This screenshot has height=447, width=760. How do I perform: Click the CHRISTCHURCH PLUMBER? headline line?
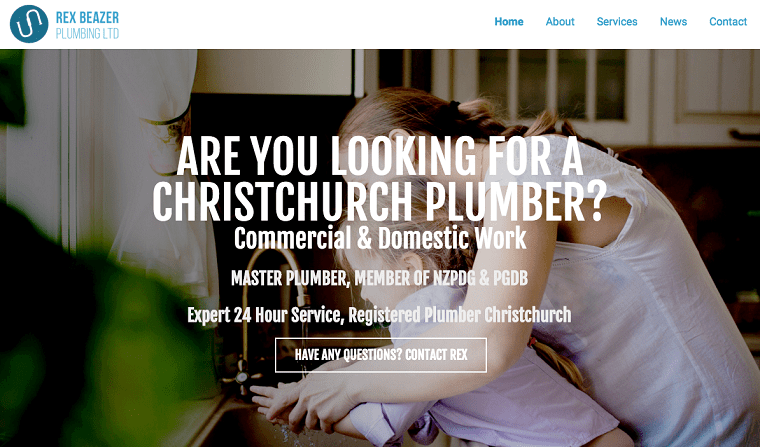pos(380,201)
